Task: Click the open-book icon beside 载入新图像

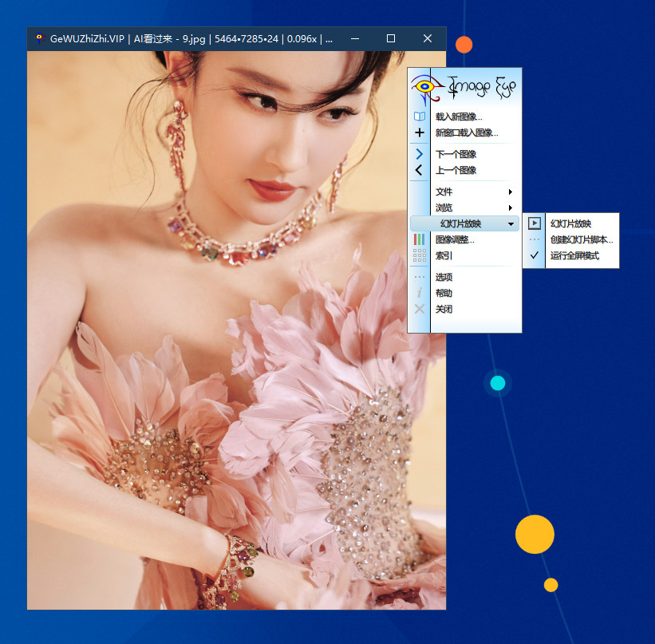Action: coord(420,117)
